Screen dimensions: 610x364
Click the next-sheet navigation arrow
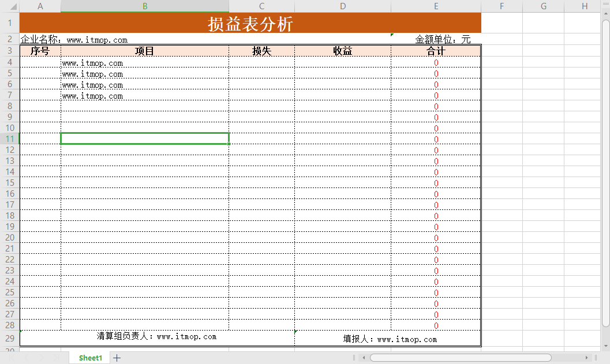pyautogui.click(x=42, y=358)
